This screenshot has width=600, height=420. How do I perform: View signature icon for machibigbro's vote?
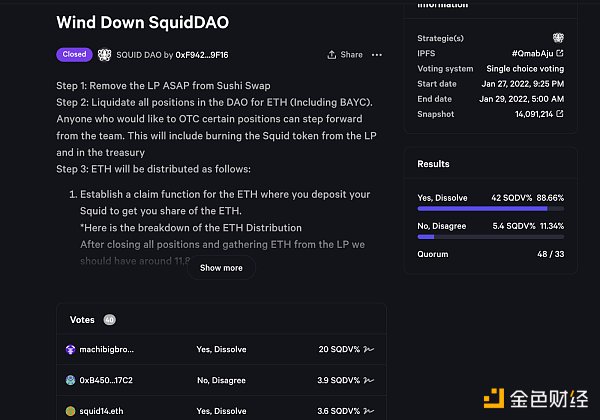tap(367, 350)
